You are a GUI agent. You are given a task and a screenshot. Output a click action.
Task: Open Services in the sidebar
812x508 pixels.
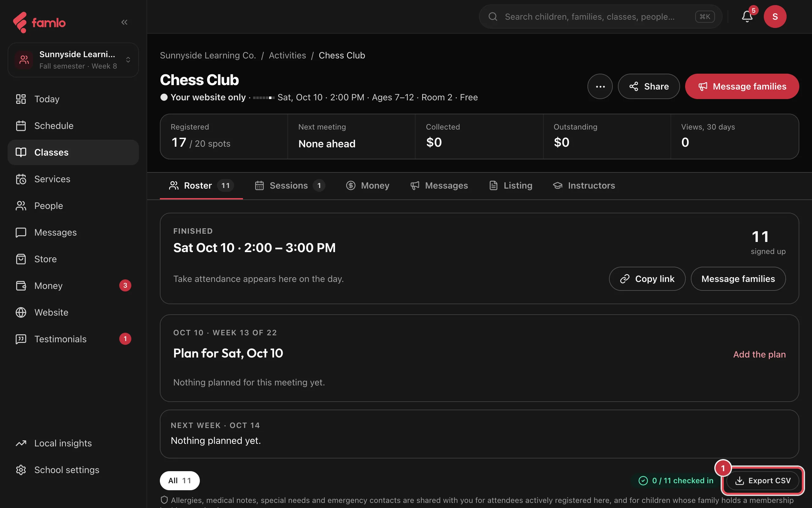(x=73, y=179)
